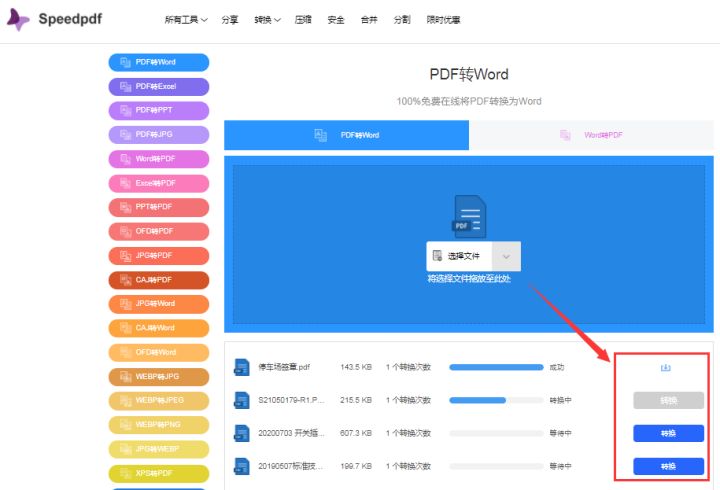Click the 607.3 KB size value
The width and height of the screenshot is (720, 490).
pos(356,434)
